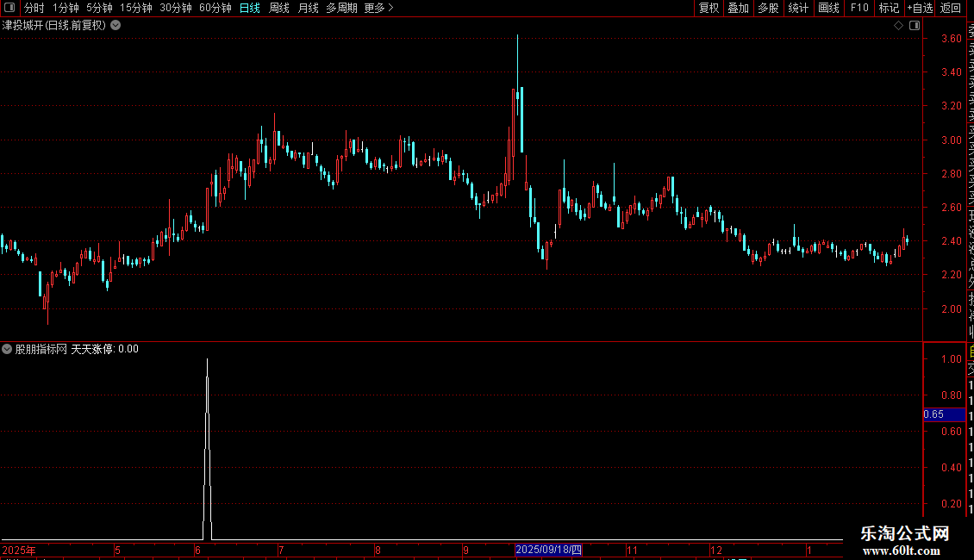Select the 30分钟 period

(175, 8)
